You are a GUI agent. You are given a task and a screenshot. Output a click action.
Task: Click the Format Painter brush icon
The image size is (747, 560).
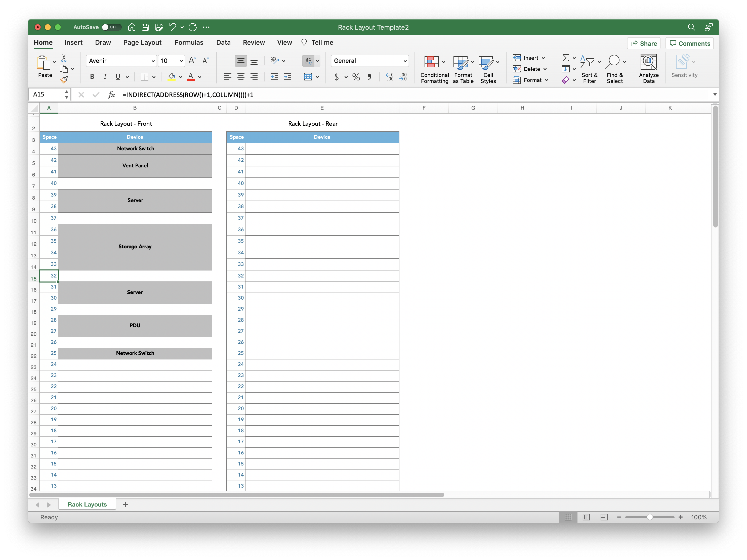tap(64, 80)
